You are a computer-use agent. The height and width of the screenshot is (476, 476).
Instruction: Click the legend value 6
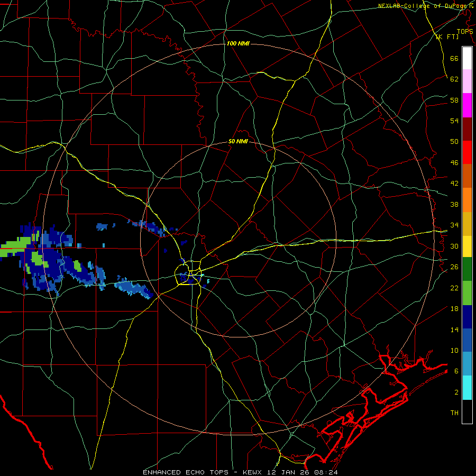[x=456, y=371]
